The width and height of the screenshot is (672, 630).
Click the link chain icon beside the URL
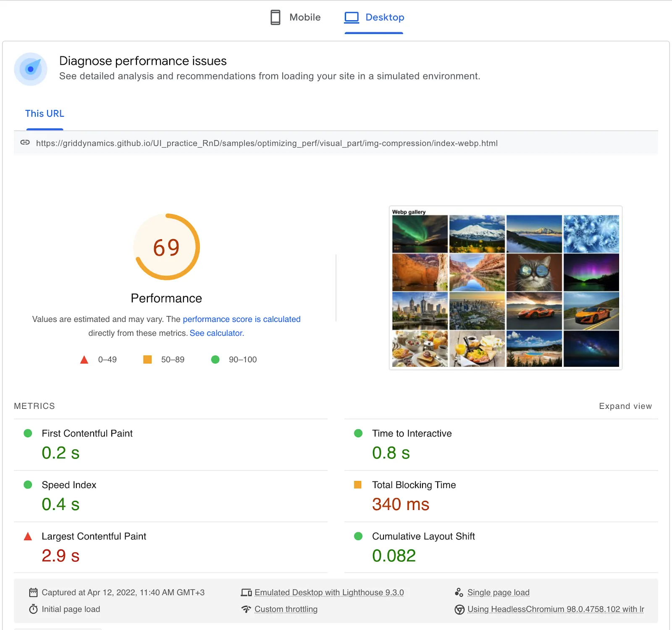[25, 143]
